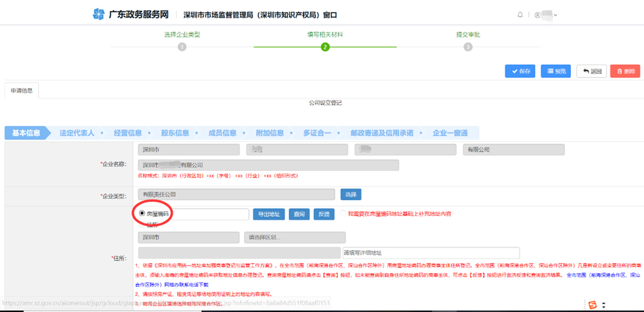Viewport: 644px width, 312px height.
Task: Click the Sogou input method icon
Action: click(593, 305)
